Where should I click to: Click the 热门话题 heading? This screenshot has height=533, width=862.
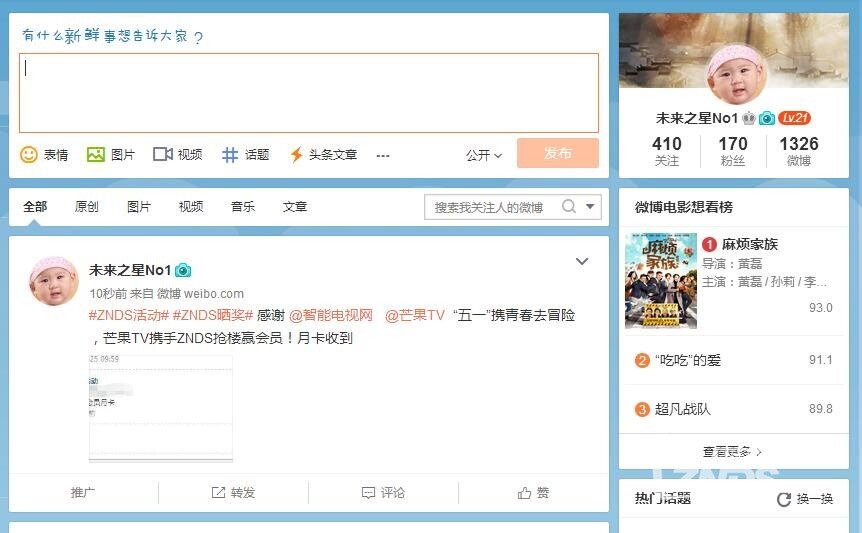coord(662,498)
